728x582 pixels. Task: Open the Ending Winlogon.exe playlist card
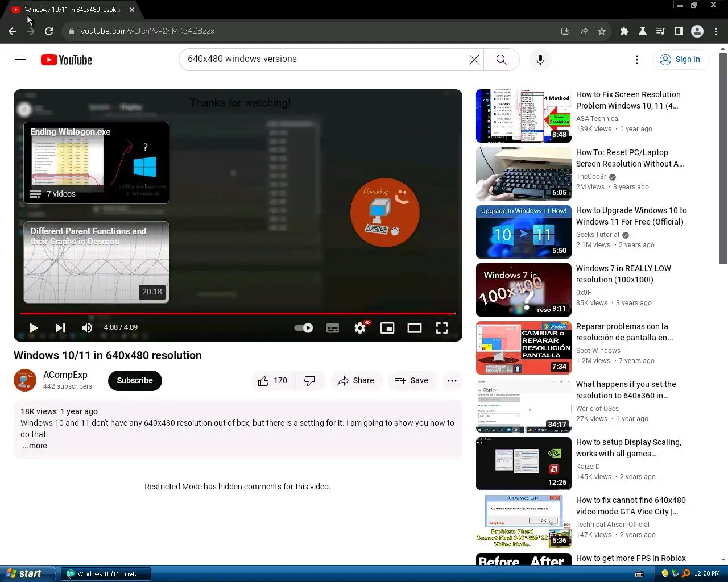point(96,163)
